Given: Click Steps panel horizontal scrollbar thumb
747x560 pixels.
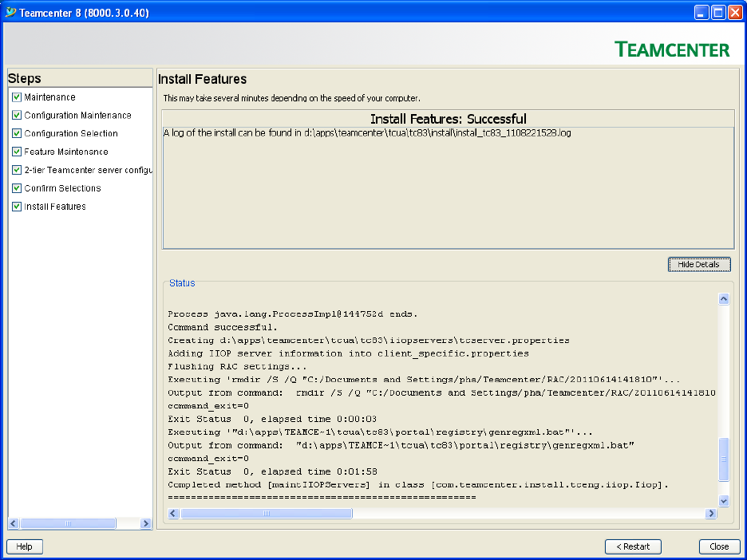Looking at the screenshot, I should click(x=68, y=523).
